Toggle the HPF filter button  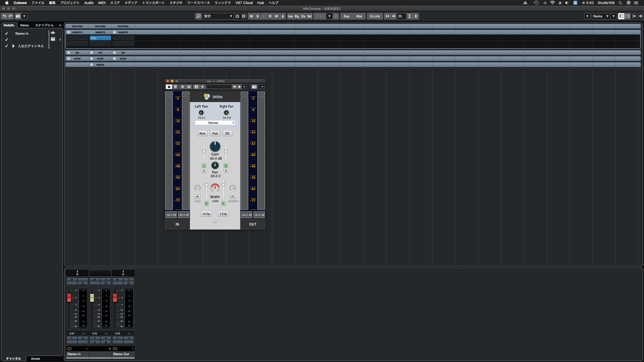click(197, 197)
